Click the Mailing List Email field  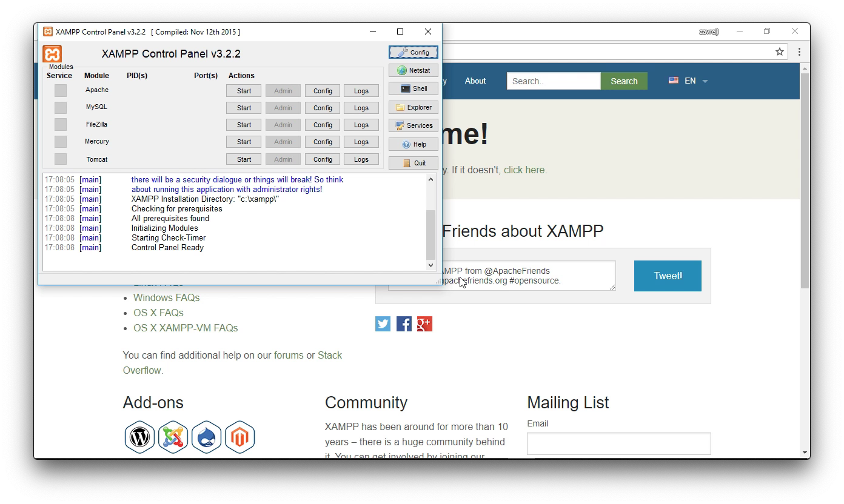coord(619,443)
